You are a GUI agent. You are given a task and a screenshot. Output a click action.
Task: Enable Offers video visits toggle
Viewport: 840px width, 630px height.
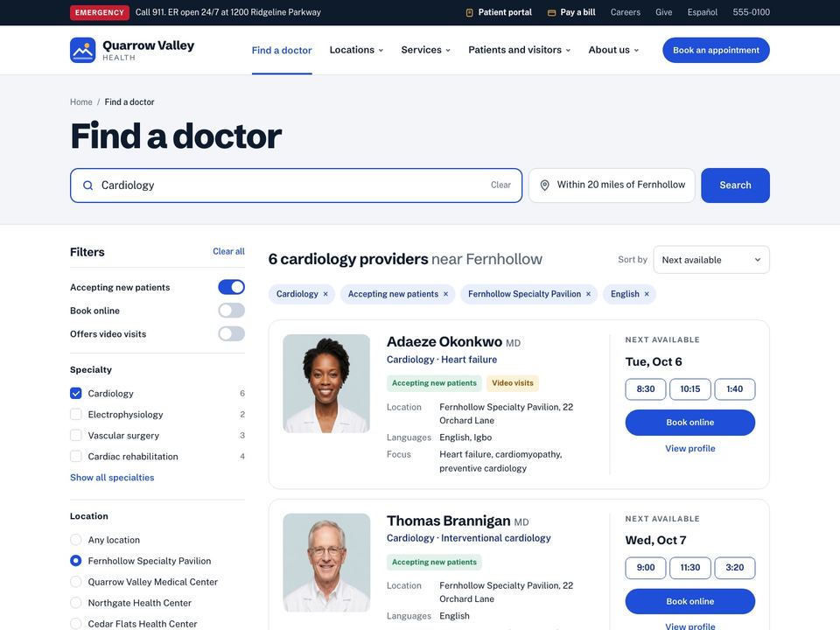[231, 333]
